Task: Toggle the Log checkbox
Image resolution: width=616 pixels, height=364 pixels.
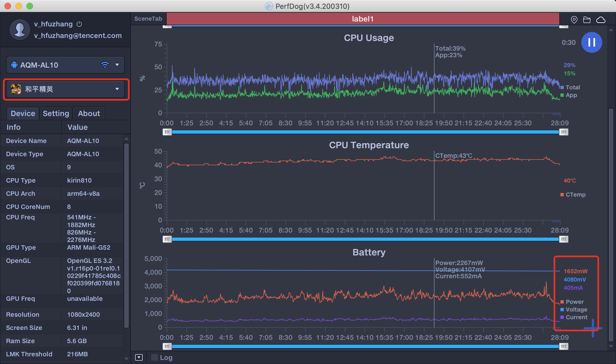Action: (155, 357)
